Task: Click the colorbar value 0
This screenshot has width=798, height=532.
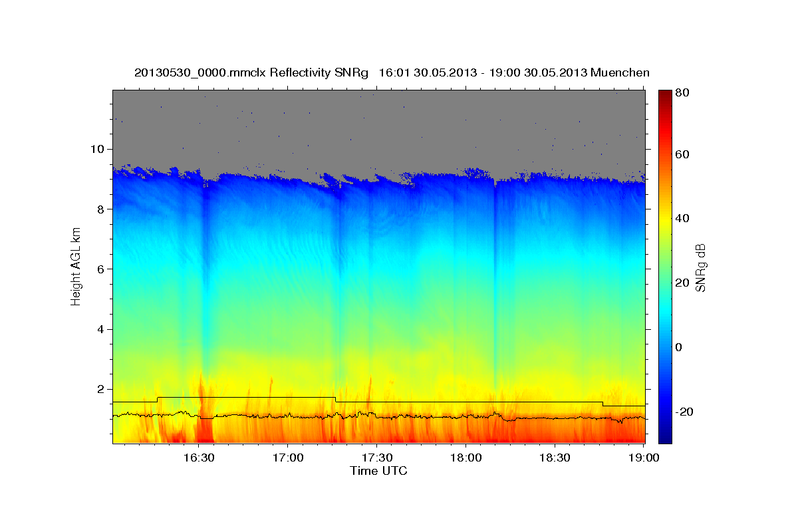Action: point(680,347)
